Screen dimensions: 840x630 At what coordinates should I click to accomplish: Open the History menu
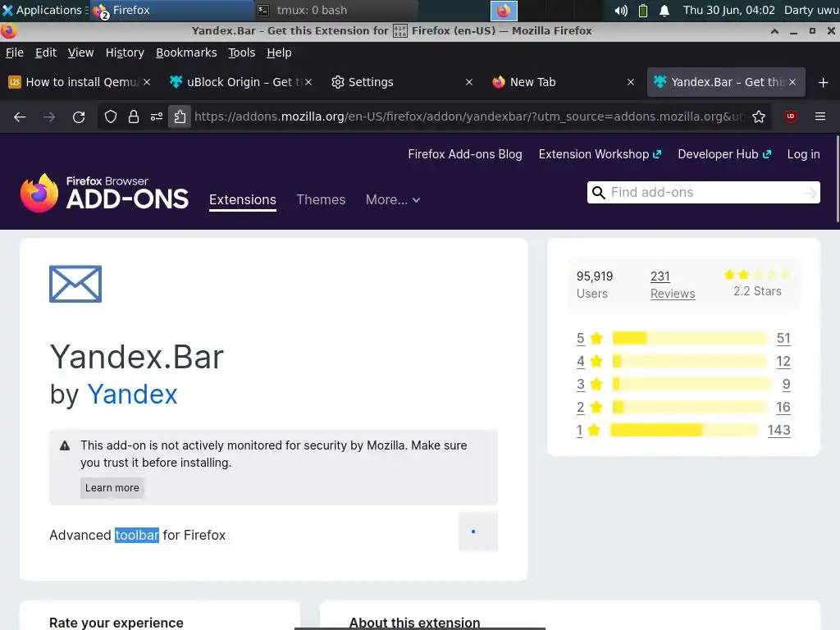point(125,52)
